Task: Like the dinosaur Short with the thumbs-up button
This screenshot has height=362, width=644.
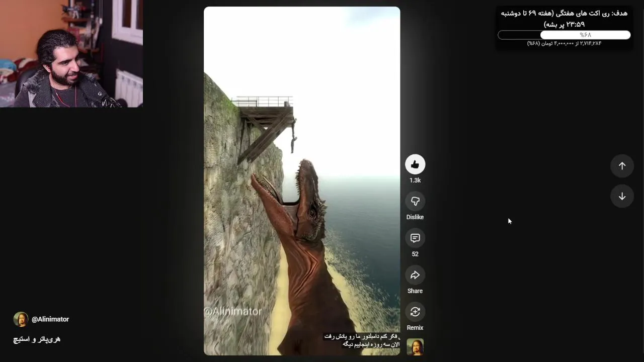Action: pos(415,164)
